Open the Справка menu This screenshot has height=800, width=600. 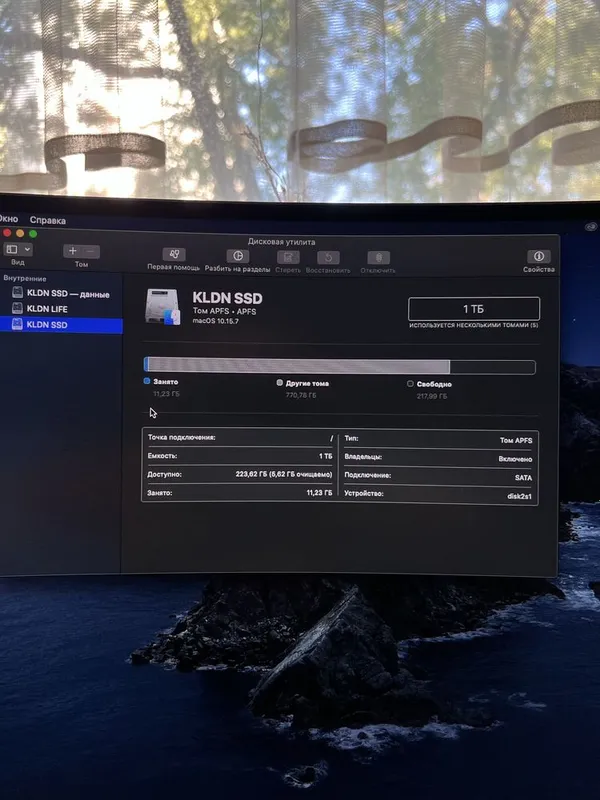click(x=47, y=220)
